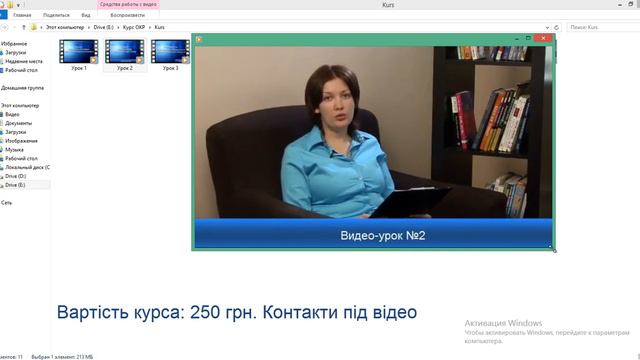Open the address bar history dropdown
The width and height of the screenshot is (640, 360).
click(x=547, y=27)
